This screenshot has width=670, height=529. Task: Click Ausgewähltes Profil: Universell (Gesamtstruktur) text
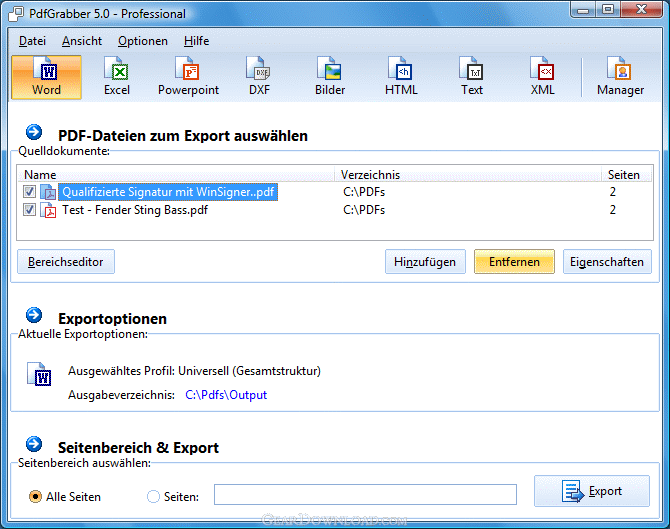click(x=194, y=370)
